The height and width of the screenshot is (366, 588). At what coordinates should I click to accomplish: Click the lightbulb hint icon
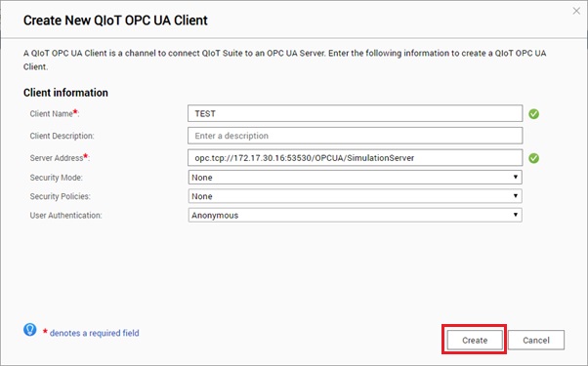coord(29,330)
